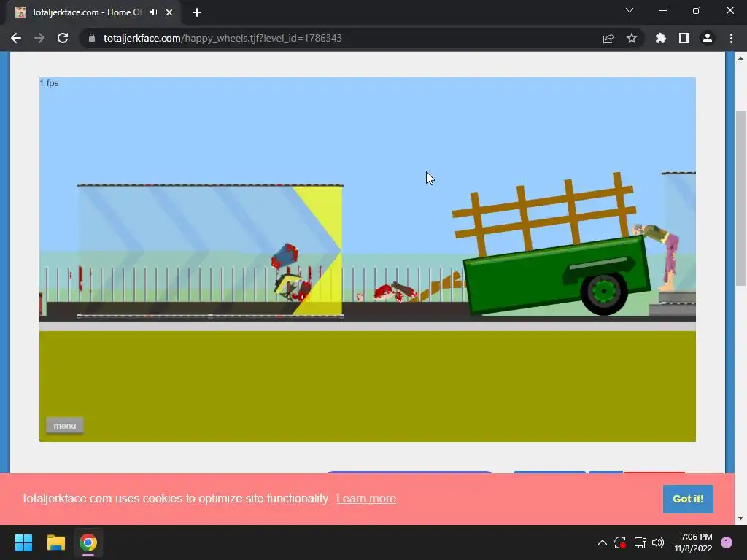Click the page's vertical scrollbar thumb
Image resolution: width=747 pixels, height=560 pixels.
tap(740, 198)
